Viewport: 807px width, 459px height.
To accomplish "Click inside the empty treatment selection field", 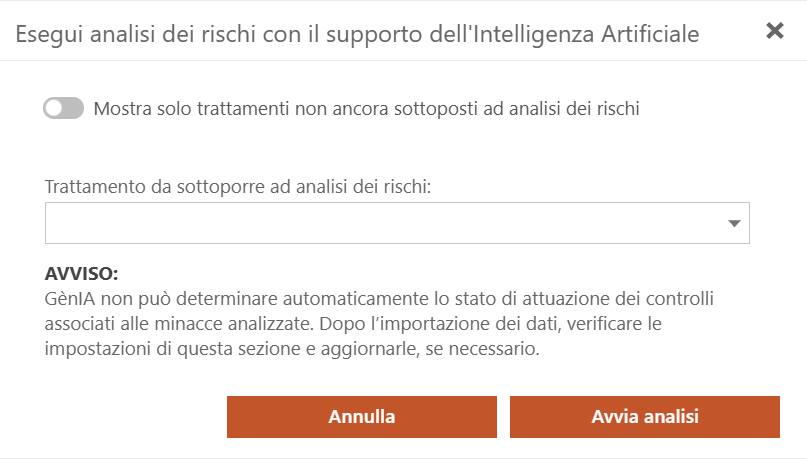I will pyautogui.click(x=380, y=223).
